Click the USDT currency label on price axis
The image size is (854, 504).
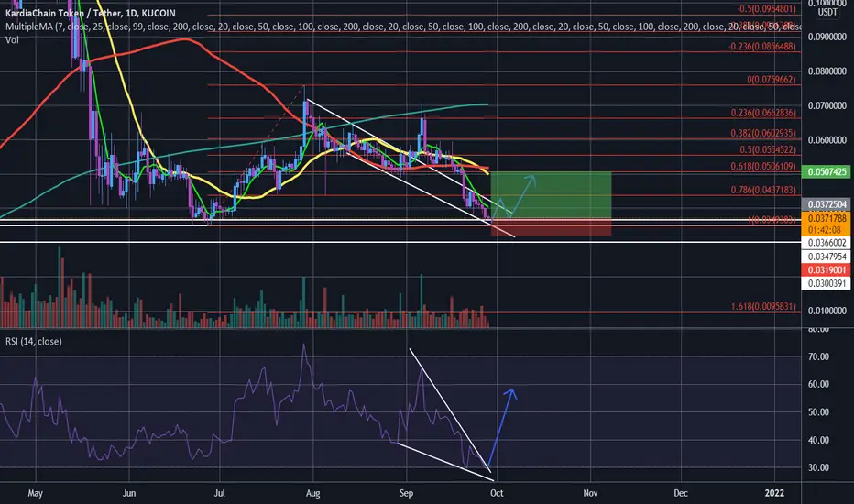[x=827, y=13]
